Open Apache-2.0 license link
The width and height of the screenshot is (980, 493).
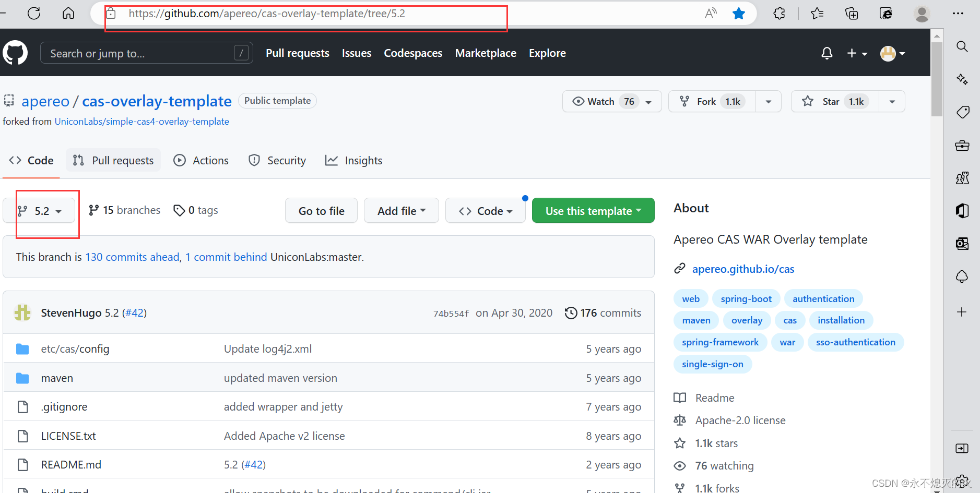click(740, 420)
